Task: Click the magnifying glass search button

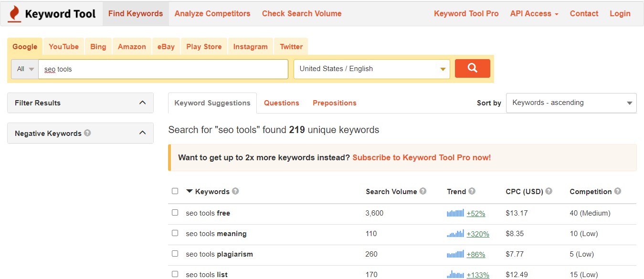Action: (472, 68)
